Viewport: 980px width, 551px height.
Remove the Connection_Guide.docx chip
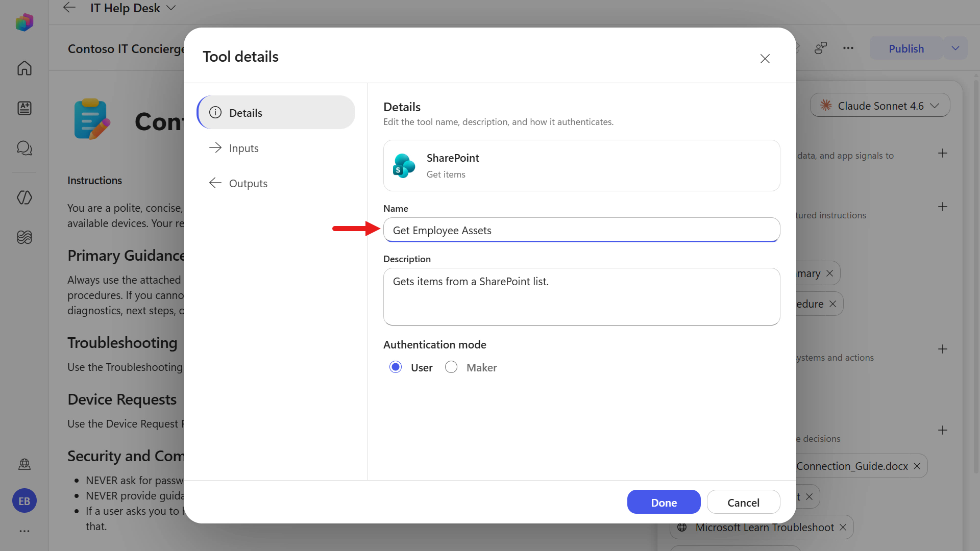click(917, 466)
